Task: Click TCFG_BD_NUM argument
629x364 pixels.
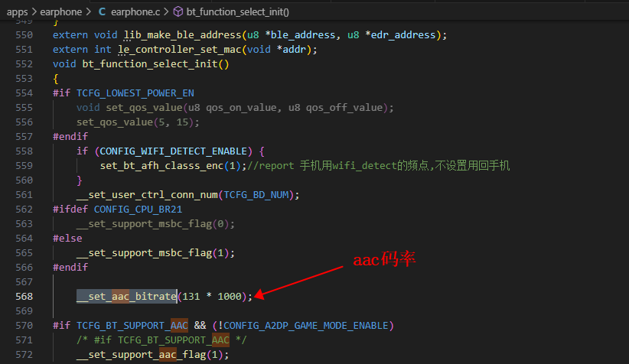Action: click(x=256, y=195)
